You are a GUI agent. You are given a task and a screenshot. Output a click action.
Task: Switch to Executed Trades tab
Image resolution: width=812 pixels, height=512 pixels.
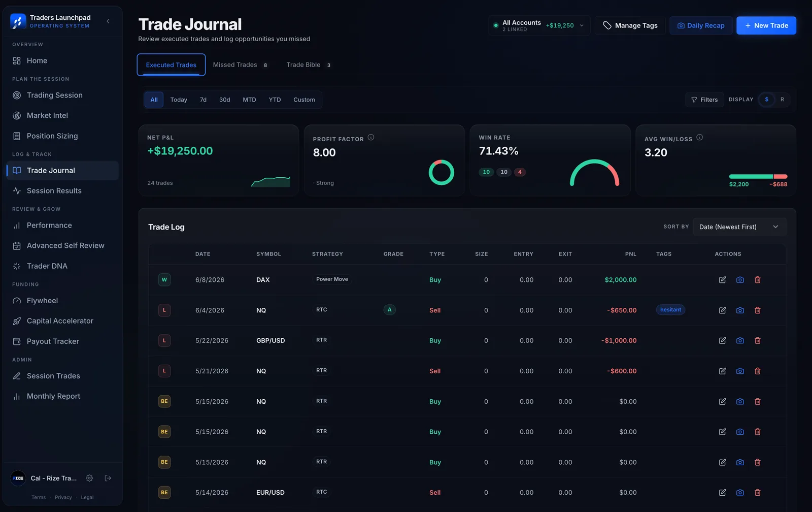[x=171, y=65]
